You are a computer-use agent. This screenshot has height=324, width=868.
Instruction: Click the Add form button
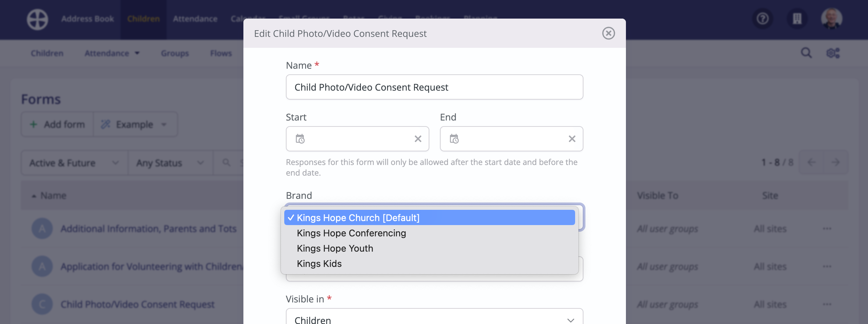pyautogui.click(x=57, y=124)
